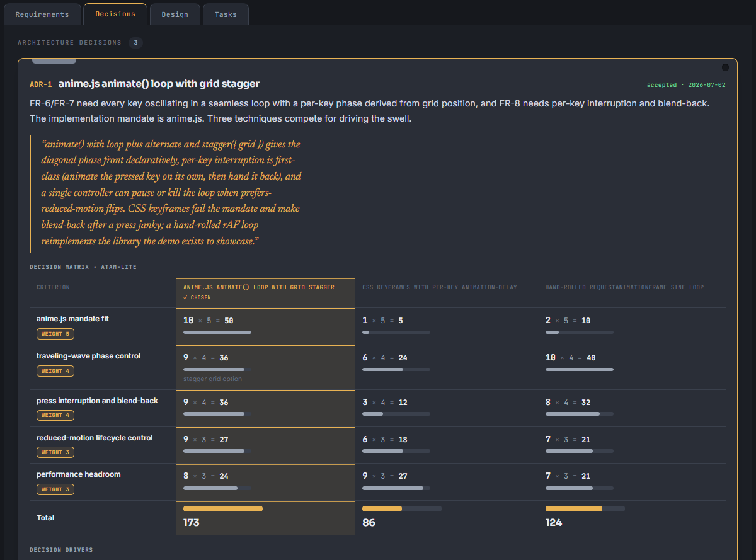Select the active Decisions tab

[115, 14]
